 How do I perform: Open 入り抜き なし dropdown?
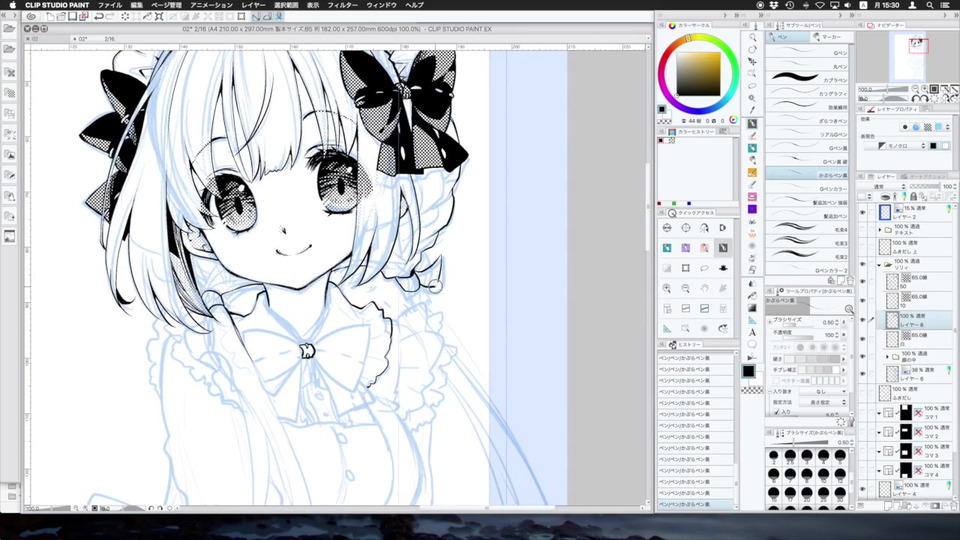tap(823, 391)
